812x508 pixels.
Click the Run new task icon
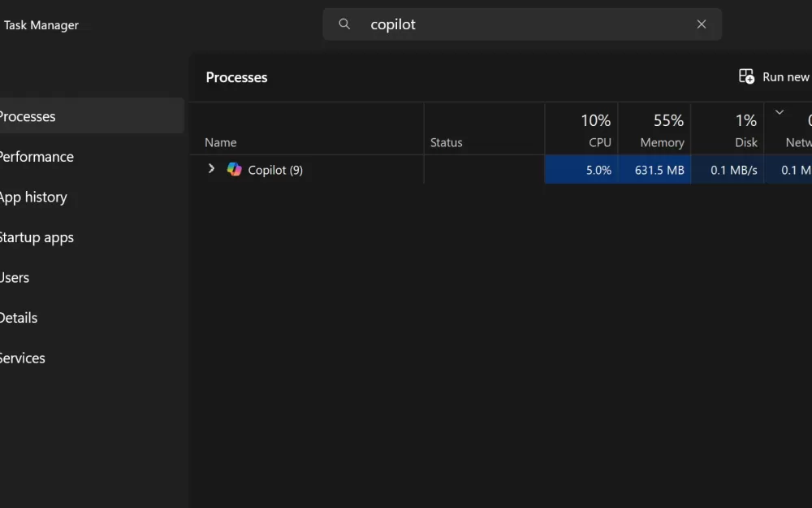pyautogui.click(x=746, y=76)
